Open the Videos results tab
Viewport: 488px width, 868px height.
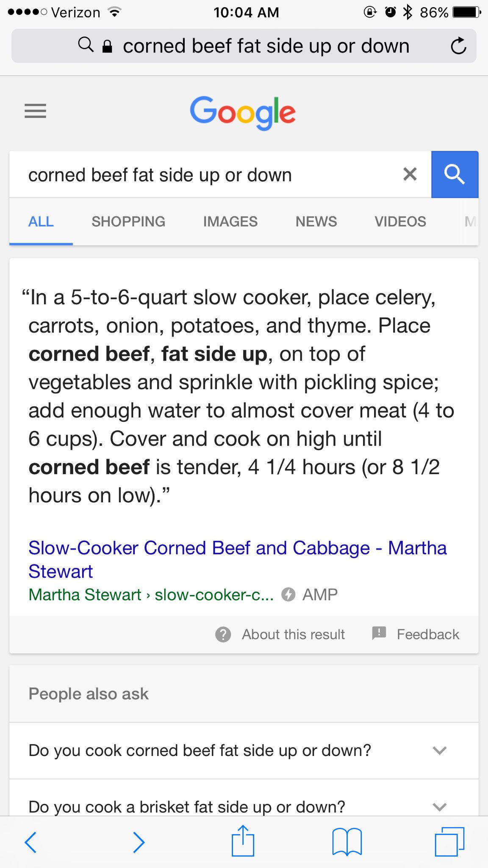[x=400, y=222]
